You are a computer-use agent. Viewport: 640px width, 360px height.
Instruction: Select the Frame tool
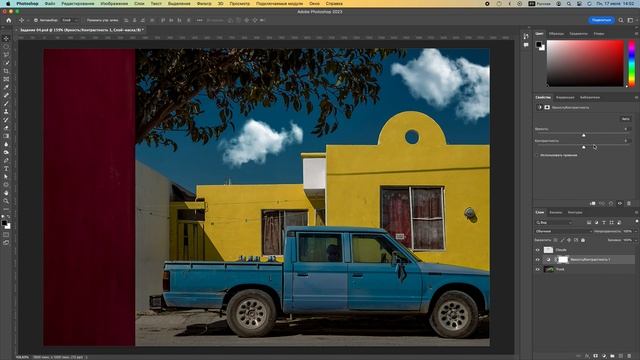point(6,79)
